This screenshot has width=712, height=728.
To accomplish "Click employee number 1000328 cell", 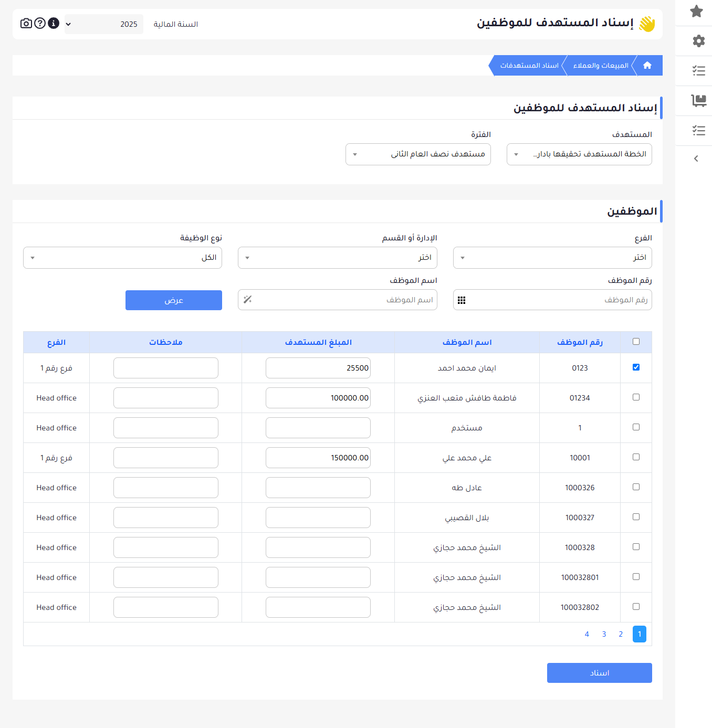I will (580, 547).
